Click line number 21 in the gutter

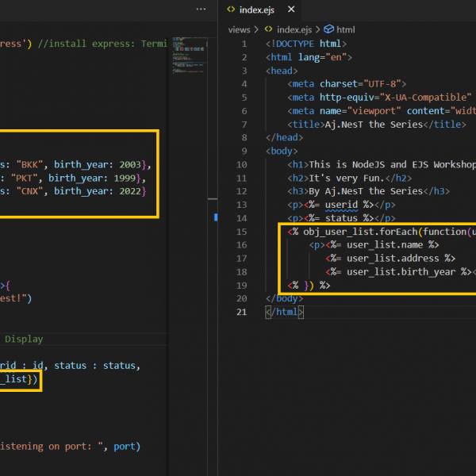(x=242, y=312)
